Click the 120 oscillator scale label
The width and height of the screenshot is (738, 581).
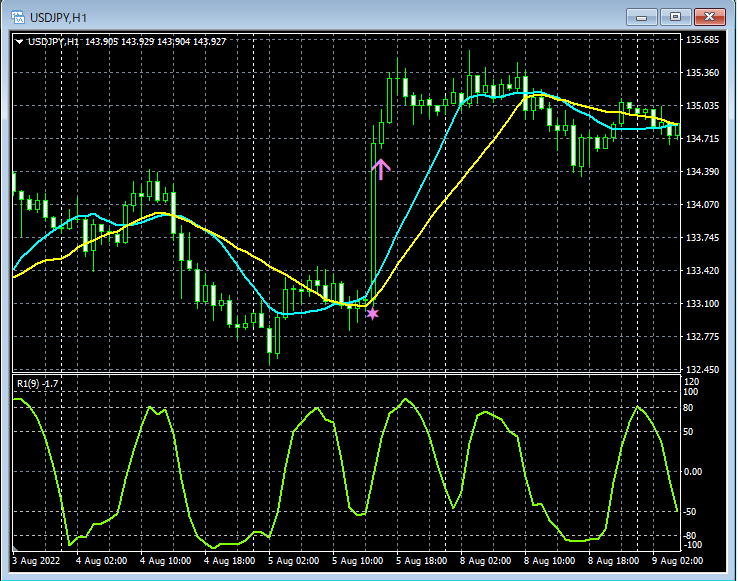tap(691, 382)
